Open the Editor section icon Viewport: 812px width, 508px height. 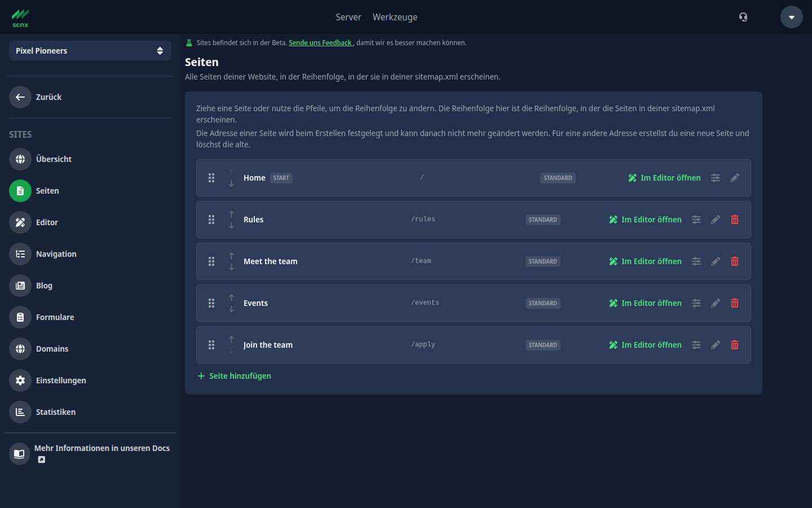tap(20, 222)
